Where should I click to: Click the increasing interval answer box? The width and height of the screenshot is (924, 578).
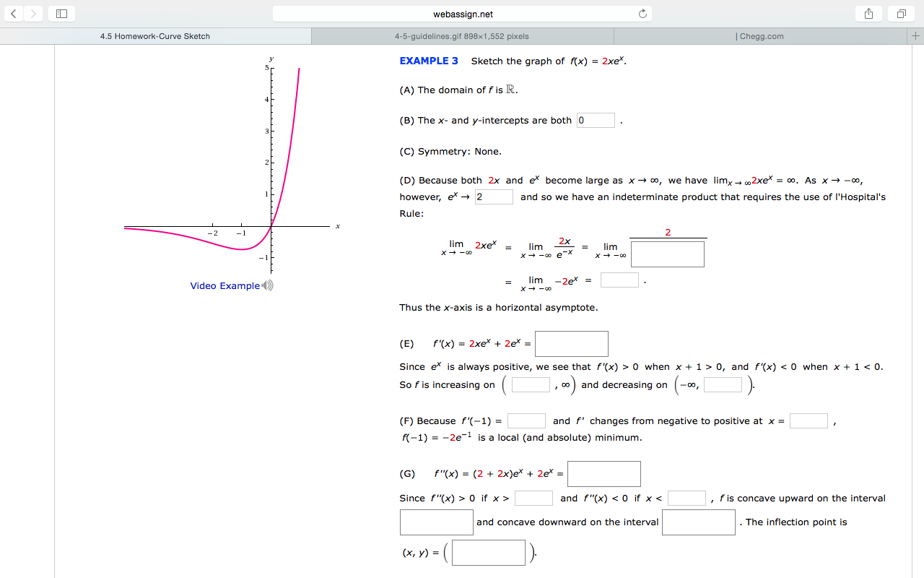tap(531, 384)
